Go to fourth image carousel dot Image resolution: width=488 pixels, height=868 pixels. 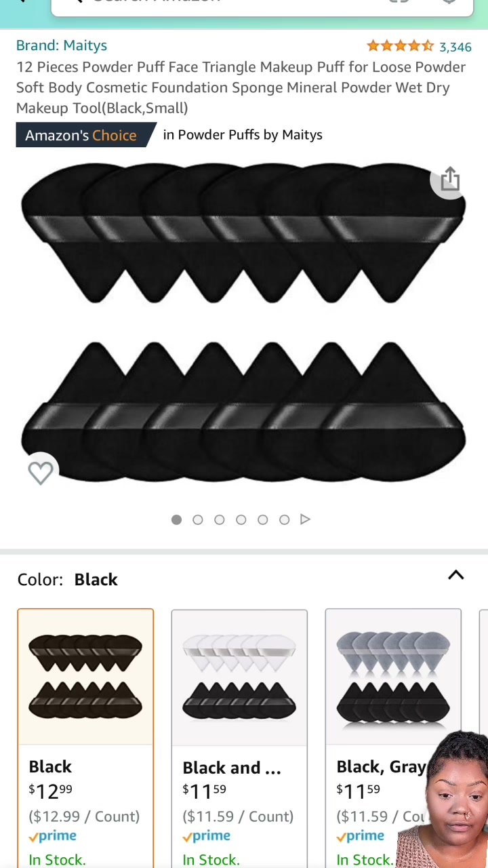tap(241, 519)
